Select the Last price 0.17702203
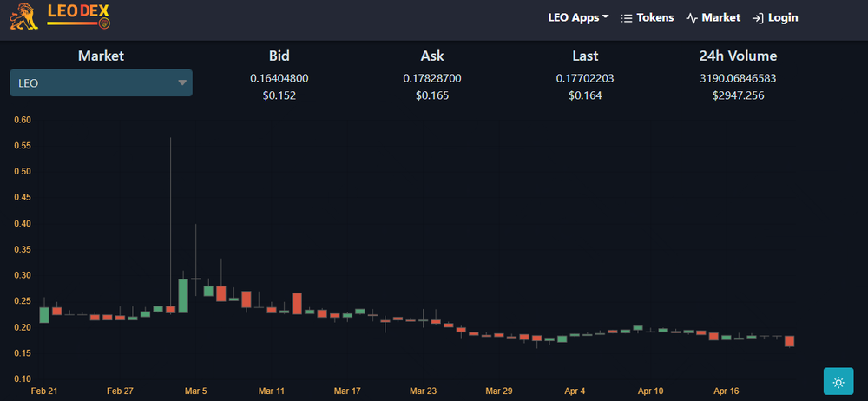The width and height of the screenshot is (868, 401). (x=584, y=79)
